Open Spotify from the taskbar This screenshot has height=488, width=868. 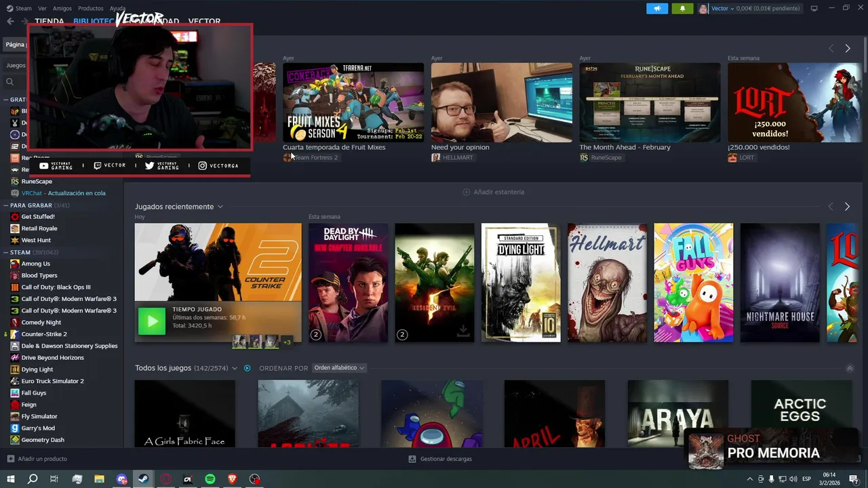[x=210, y=479]
